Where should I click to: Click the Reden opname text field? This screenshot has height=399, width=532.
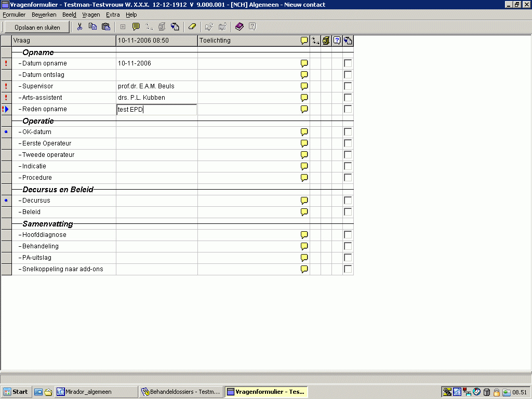tap(156, 110)
